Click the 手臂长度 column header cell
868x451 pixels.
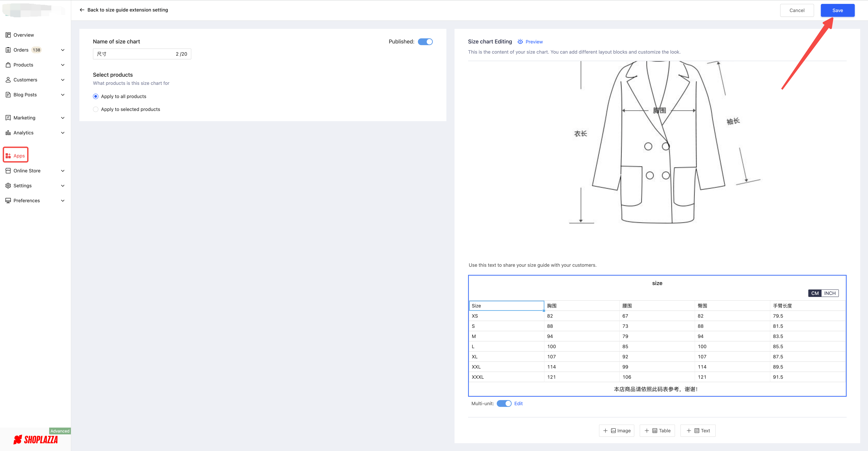coord(808,306)
